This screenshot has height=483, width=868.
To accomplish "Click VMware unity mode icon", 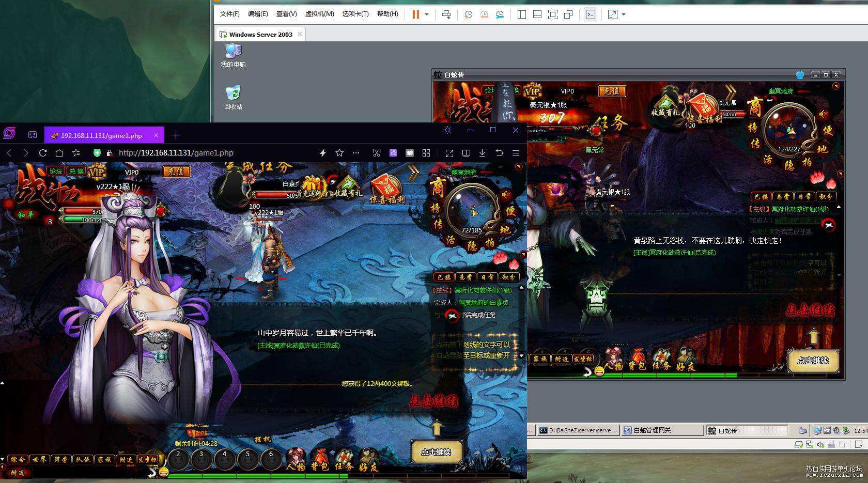I will tap(568, 14).
